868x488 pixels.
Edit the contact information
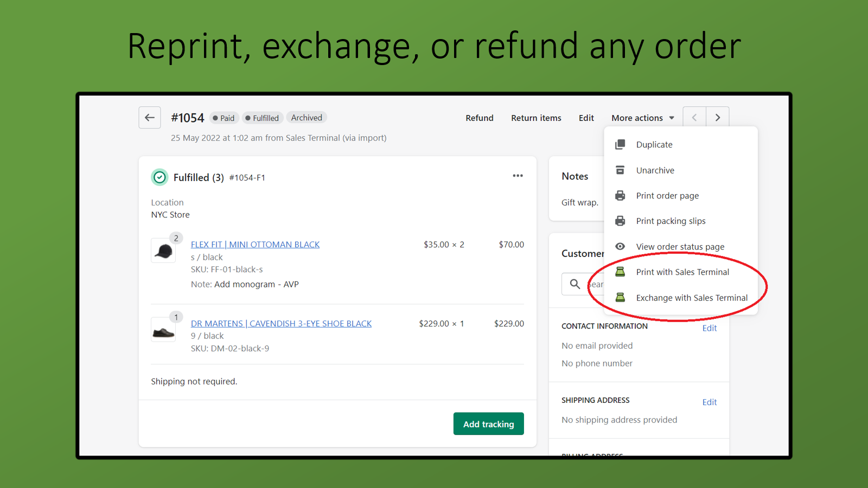pyautogui.click(x=709, y=328)
